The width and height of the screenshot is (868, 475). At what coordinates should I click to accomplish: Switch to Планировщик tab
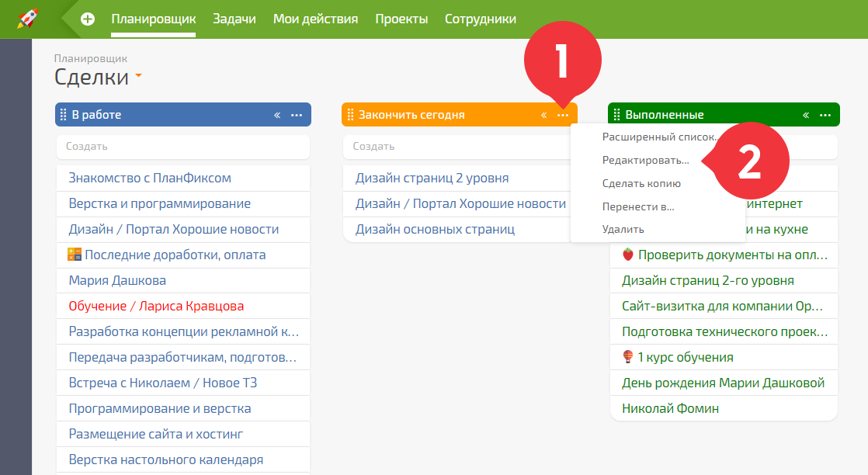point(154,19)
